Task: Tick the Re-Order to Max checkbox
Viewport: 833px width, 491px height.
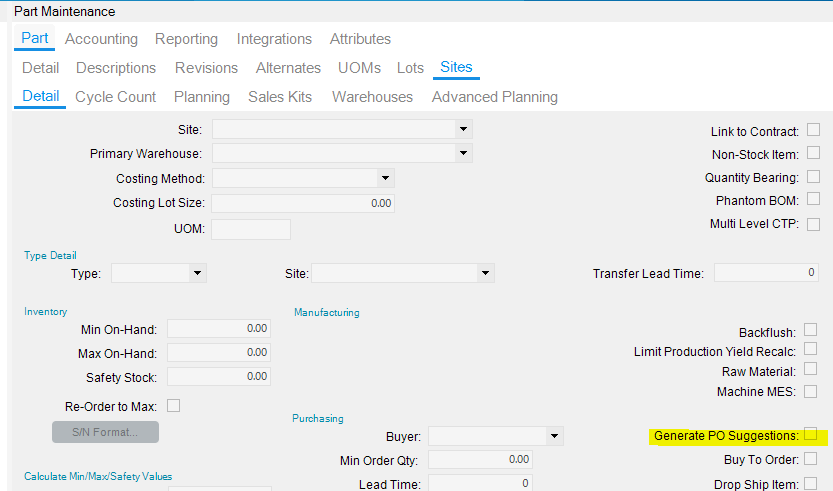Action: tap(173, 405)
